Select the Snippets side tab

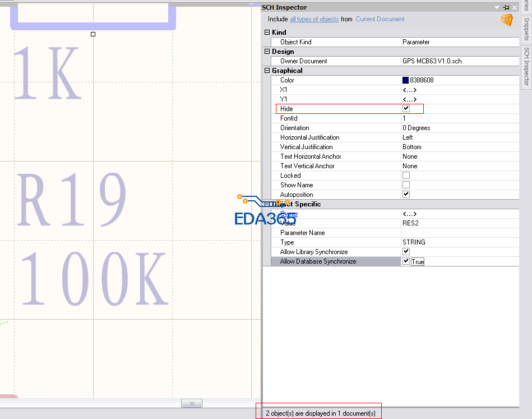coord(526,29)
